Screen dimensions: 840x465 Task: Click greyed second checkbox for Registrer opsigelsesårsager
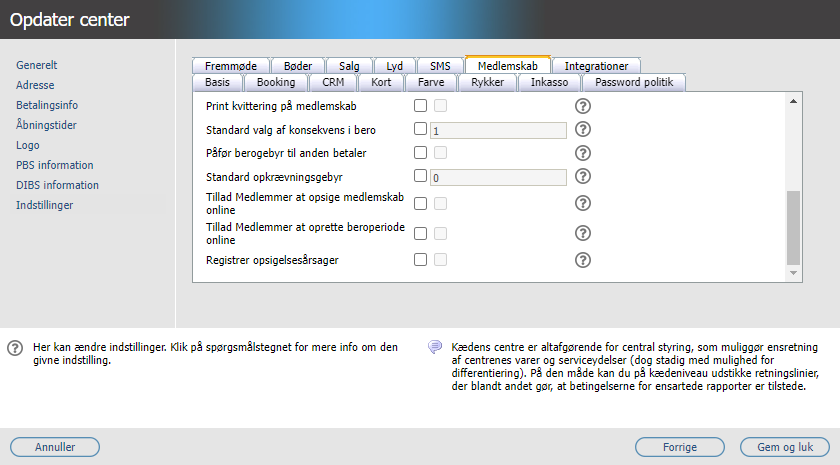coord(440,260)
